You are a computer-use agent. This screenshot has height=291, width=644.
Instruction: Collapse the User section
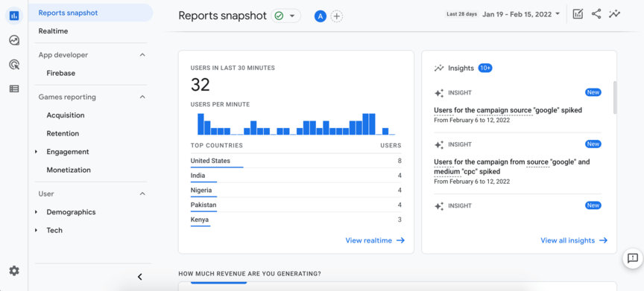click(x=142, y=194)
